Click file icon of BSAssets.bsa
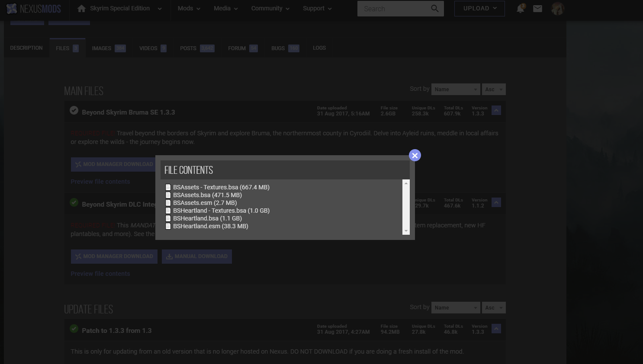Viewport: 643px width, 364px height. pyautogui.click(x=168, y=195)
